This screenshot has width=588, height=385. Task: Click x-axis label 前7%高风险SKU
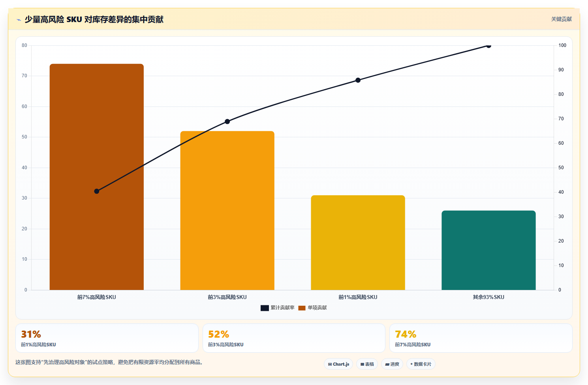[x=97, y=297]
